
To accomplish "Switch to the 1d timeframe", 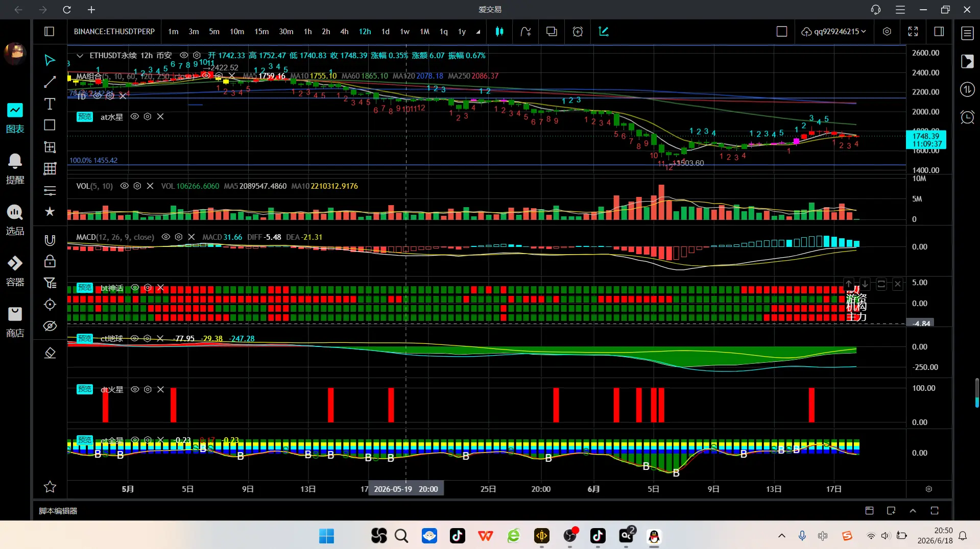I will click(x=386, y=32).
